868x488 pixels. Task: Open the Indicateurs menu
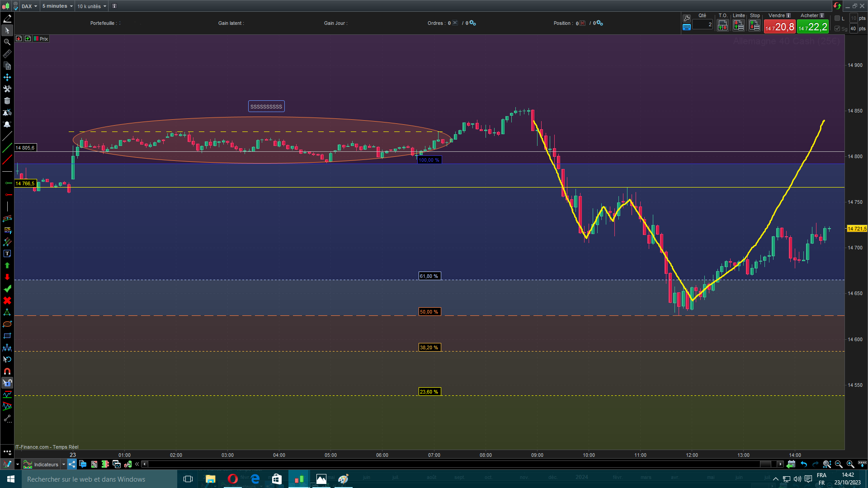pos(46,465)
